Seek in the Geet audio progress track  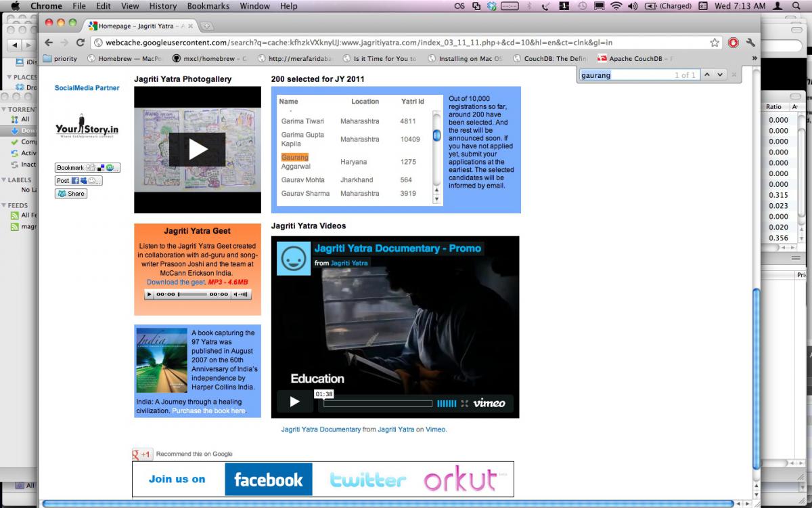click(193, 295)
